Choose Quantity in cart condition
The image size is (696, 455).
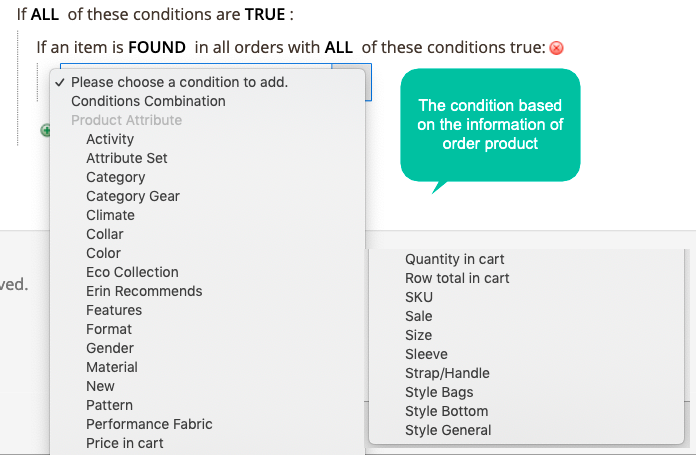coord(455,259)
